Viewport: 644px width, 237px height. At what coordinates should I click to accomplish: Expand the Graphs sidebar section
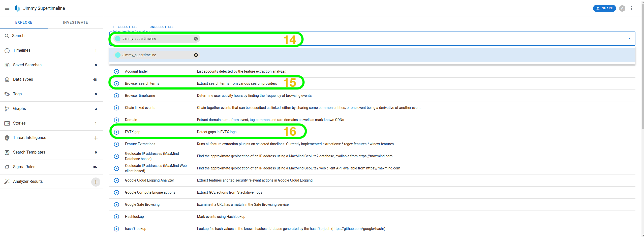click(51, 109)
